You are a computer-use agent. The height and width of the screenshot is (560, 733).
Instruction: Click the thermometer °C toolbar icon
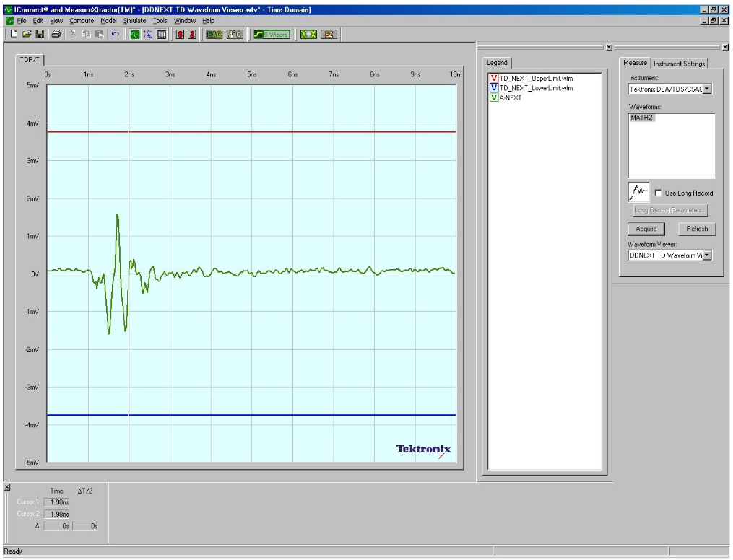[x=235, y=34]
